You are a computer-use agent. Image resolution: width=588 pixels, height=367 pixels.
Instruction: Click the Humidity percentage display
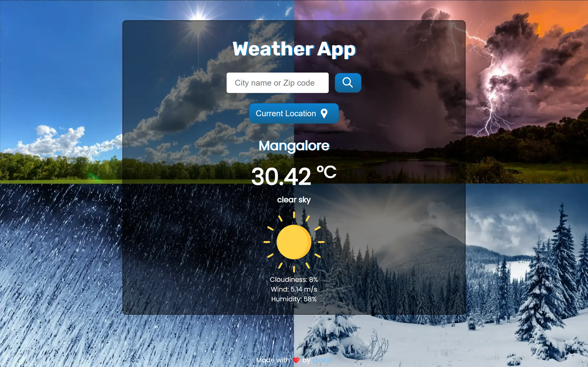pos(294,299)
